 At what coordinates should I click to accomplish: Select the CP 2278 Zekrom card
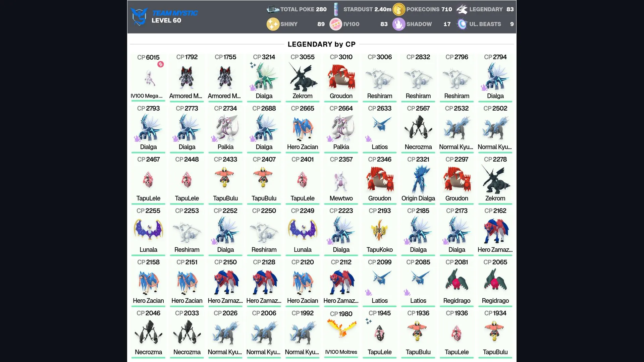(x=495, y=180)
